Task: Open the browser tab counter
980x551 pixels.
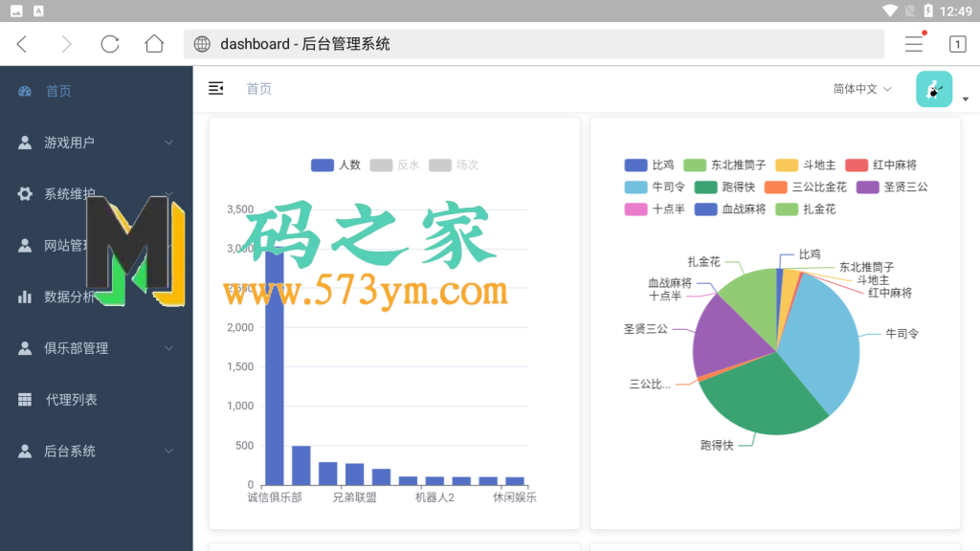Action: [x=957, y=44]
